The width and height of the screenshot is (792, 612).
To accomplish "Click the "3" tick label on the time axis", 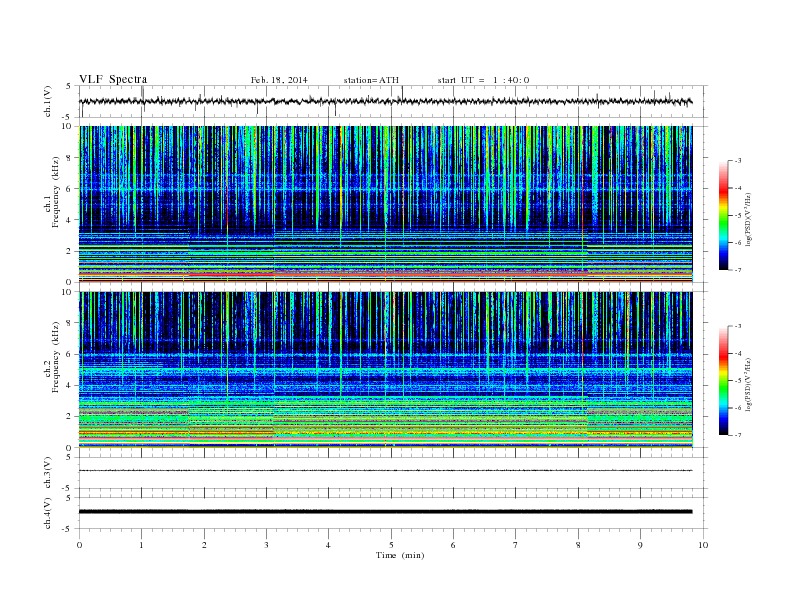I will (266, 545).
